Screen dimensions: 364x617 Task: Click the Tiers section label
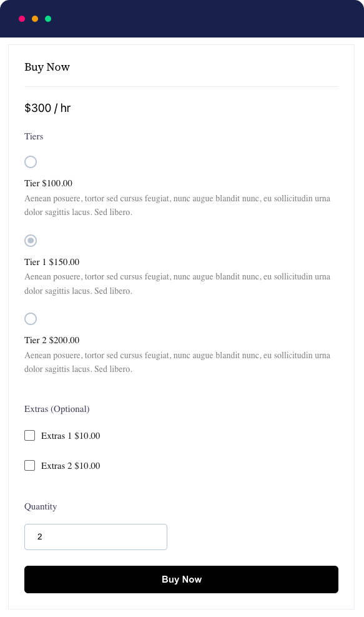click(34, 136)
